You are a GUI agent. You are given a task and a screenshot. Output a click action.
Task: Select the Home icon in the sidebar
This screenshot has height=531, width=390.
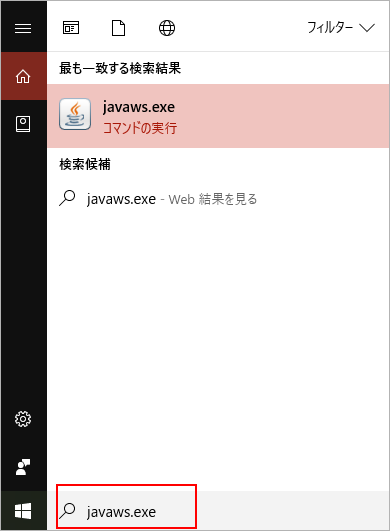[x=23, y=76]
